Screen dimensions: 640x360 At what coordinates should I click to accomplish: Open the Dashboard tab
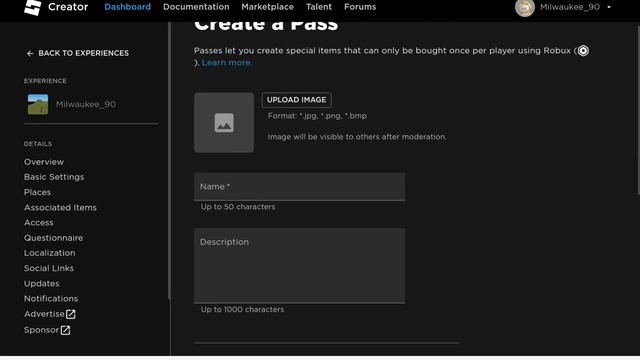tap(127, 7)
